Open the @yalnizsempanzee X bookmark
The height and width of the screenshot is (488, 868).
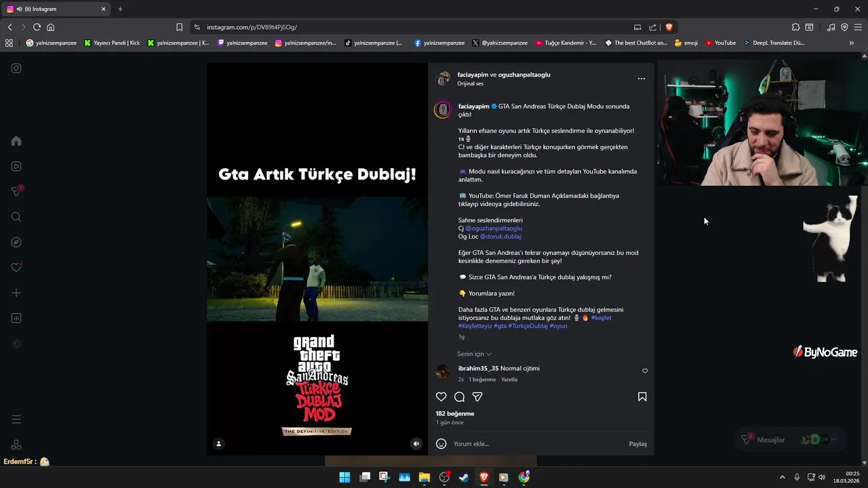pyautogui.click(x=500, y=43)
